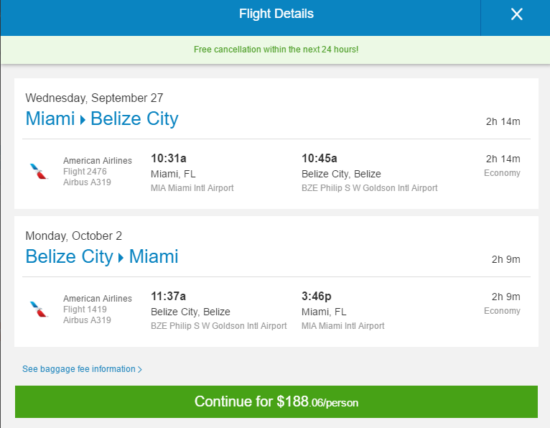Click the chevron after baggage fee information
This screenshot has height=428, width=550.
140,369
